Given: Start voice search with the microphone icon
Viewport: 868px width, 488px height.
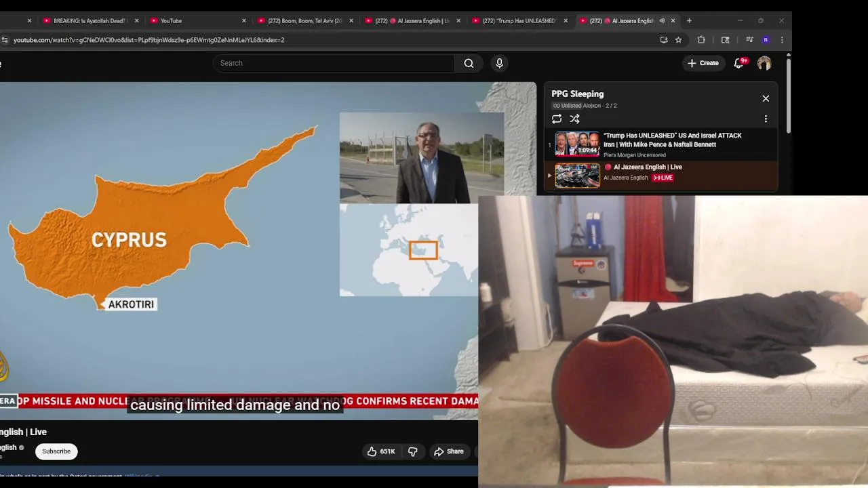Looking at the screenshot, I should [x=499, y=63].
